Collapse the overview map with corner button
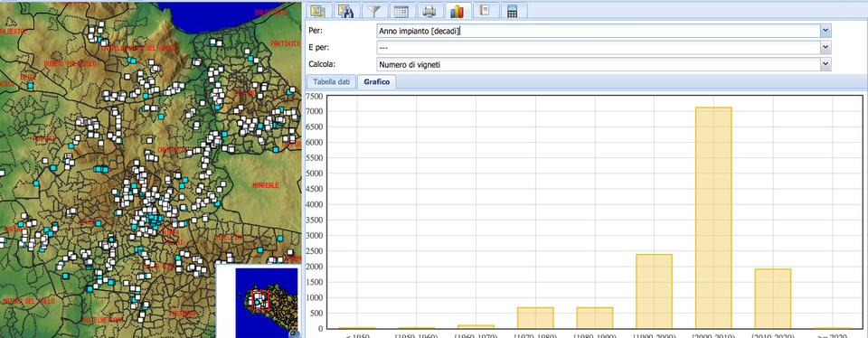The height and width of the screenshot is (338, 868). (295, 334)
